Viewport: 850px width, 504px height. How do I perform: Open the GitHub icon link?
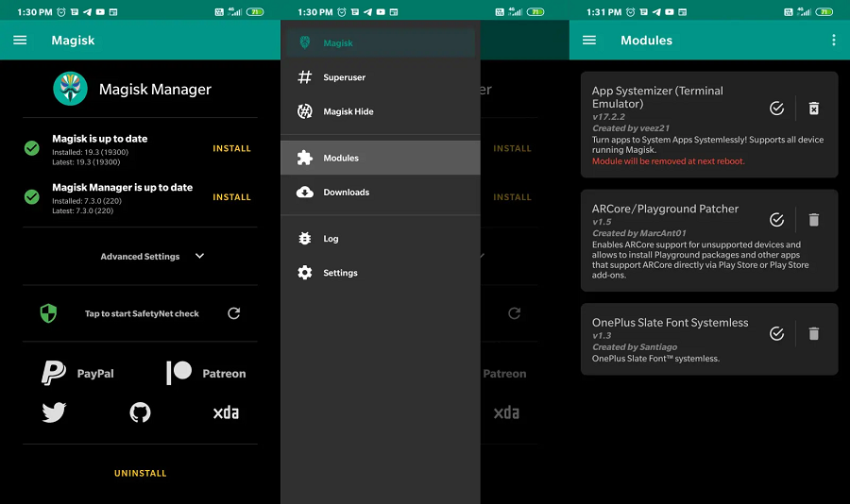pyautogui.click(x=140, y=412)
